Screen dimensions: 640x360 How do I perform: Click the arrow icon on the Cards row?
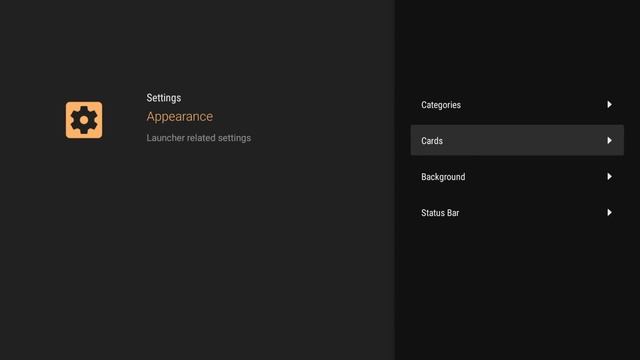[609, 140]
